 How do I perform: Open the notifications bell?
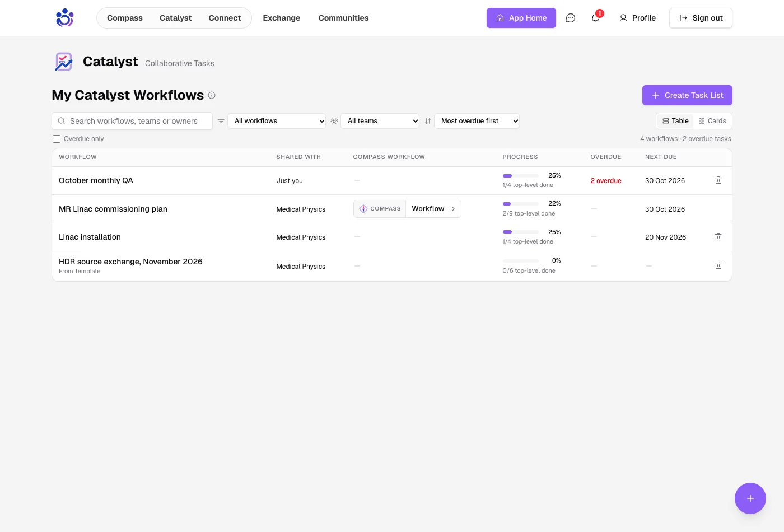tap(595, 18)
